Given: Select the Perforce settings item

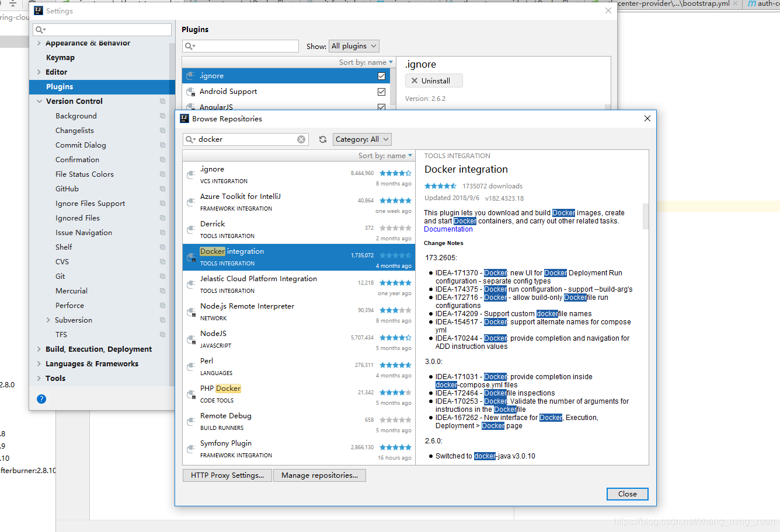Looking at the screenshot, I should 69,306.
